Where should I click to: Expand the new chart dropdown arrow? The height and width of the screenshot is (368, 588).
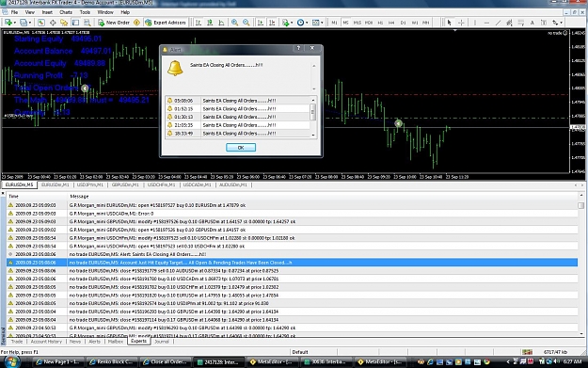[15, 23]
